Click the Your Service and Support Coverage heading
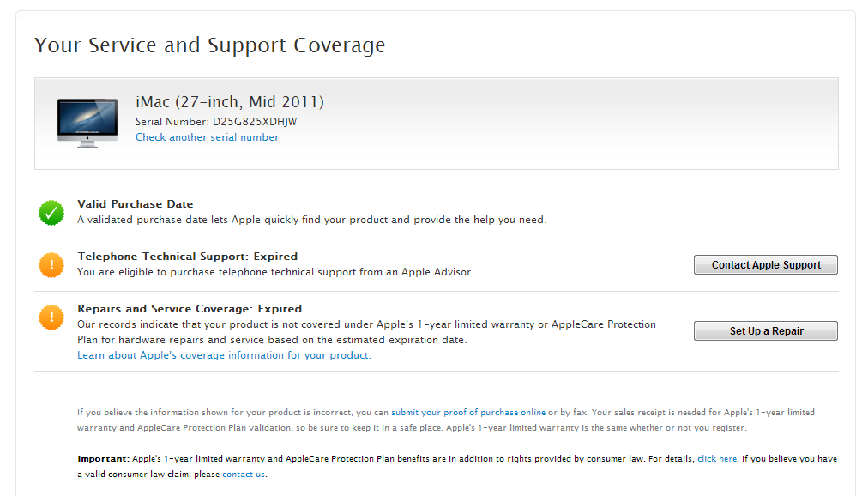This screenshot has height=496, width=868. (210, 45)
